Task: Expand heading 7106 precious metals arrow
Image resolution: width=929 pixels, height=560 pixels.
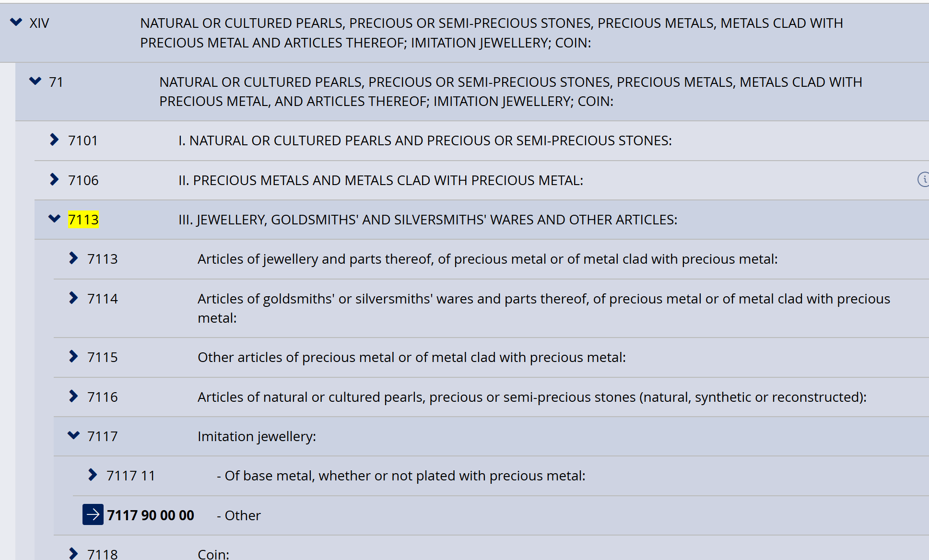Action: pos(54,179)
